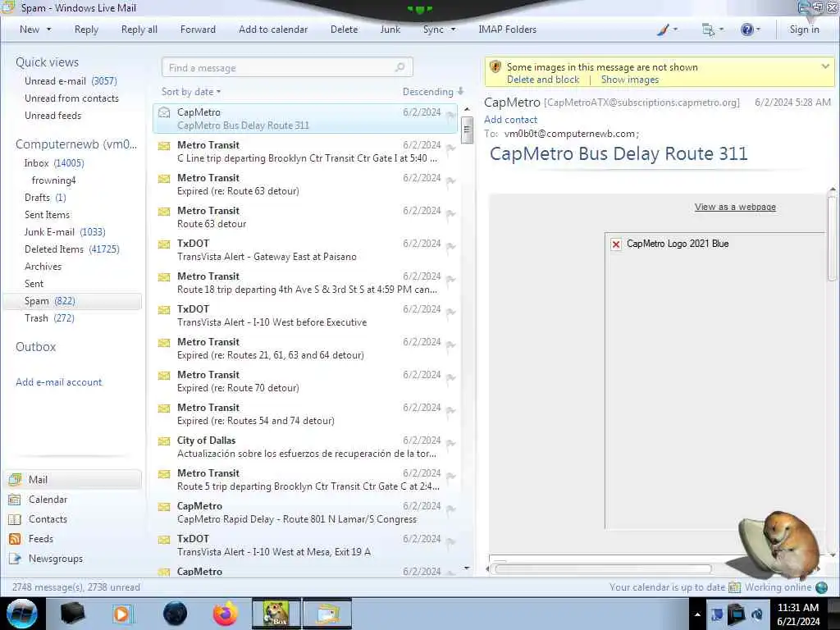Open the frowning4 subfolder

[x=53, y=180]
